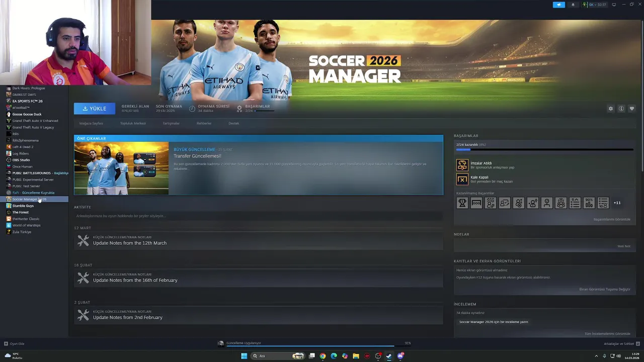The height and width of the screenshot is (362, 644).
Task: Select Grand Theft Auto V Legacy entry
Action: (x=34, y=127)
